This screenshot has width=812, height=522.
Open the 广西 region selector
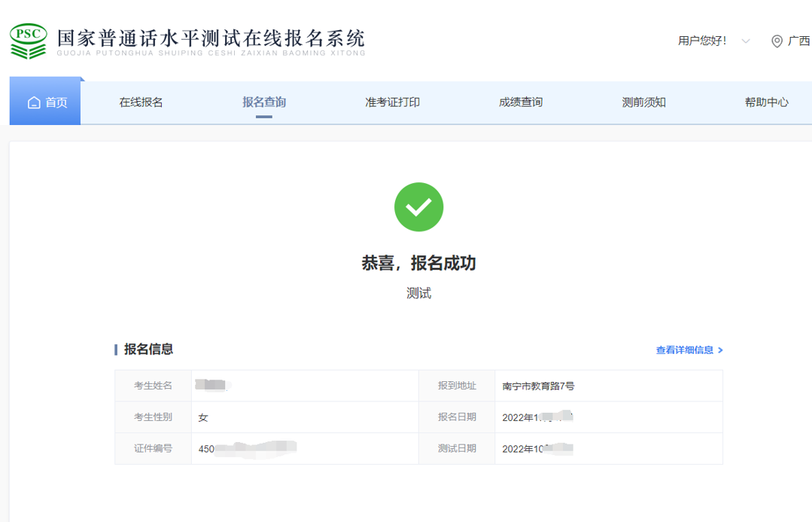(798, 41)
